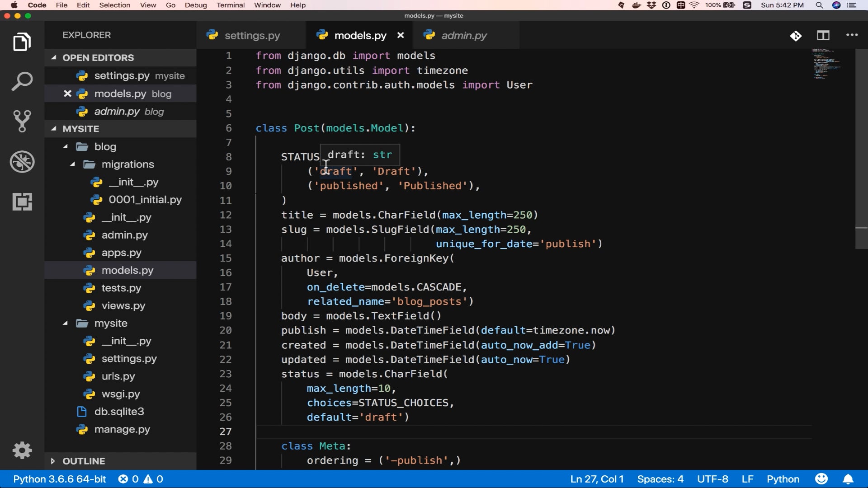Change the Spaces: 4 indentation setting
Image resolution: width=868 pixels, height=488 pixels.
[660, 479]
